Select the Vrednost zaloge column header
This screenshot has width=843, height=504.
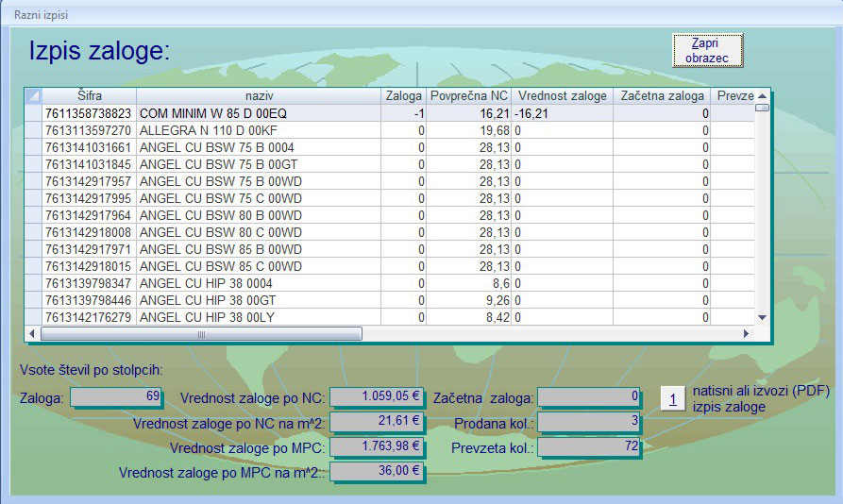pyautogui.click(x=563, y=96)
